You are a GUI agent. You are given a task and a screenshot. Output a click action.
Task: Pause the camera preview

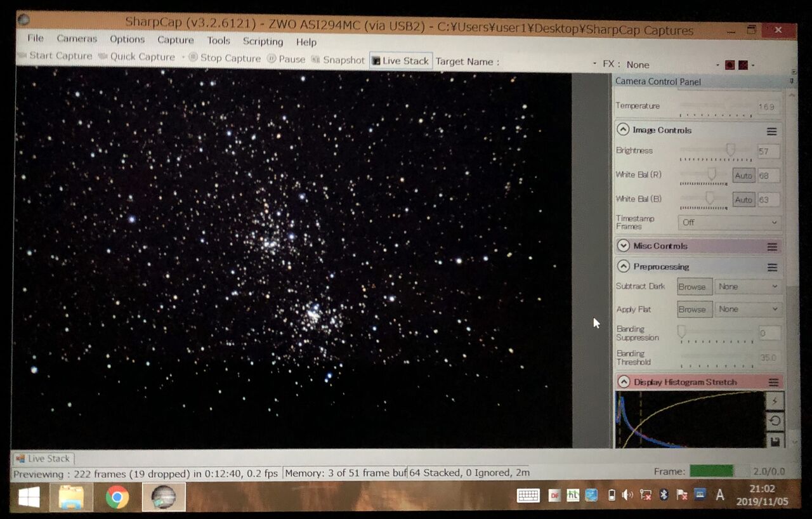[286, 59]
